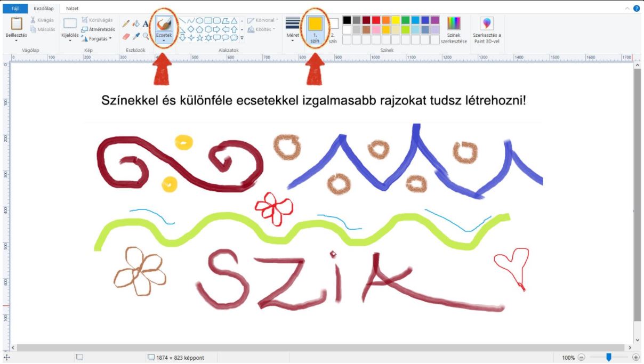
Task: Click the Színek szerkesztése rainbow icon
Action: point(454,23)
